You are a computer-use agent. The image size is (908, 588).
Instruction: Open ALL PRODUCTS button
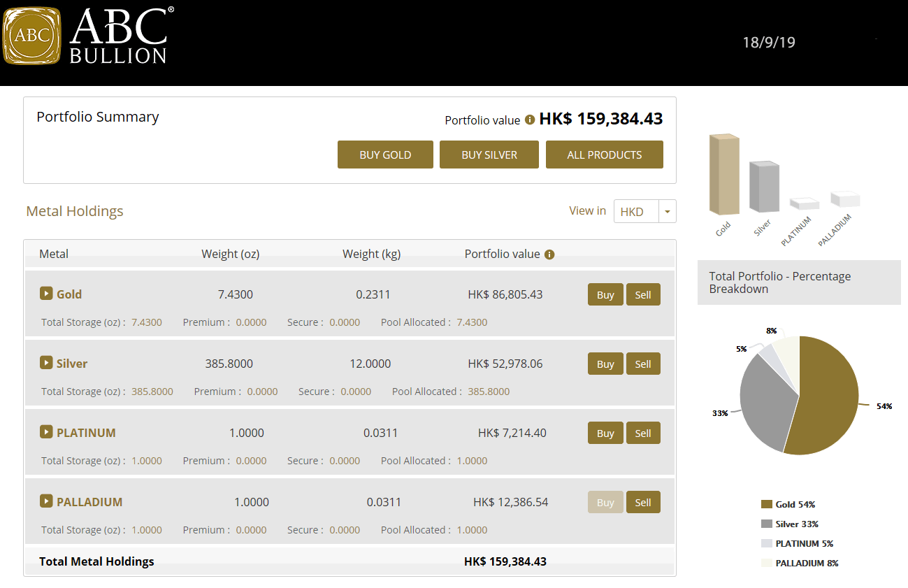[x=605, y=155]
